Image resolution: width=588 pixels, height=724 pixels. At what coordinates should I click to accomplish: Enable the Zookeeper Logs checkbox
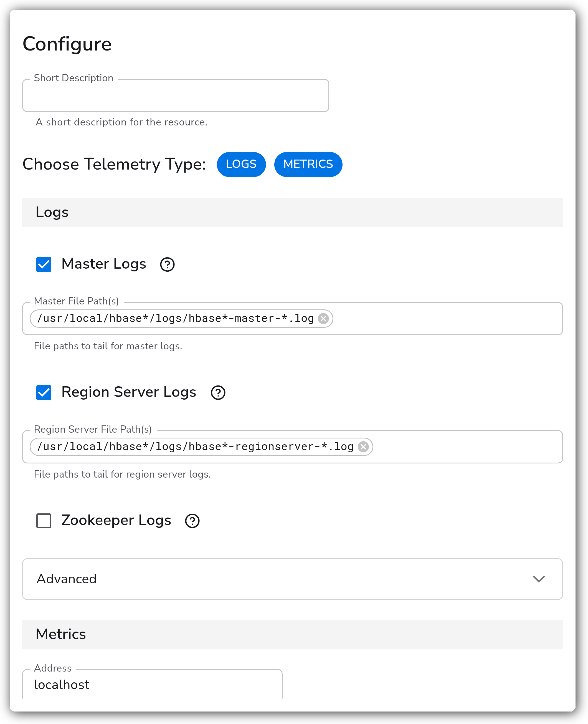click(x=44, y=521)
